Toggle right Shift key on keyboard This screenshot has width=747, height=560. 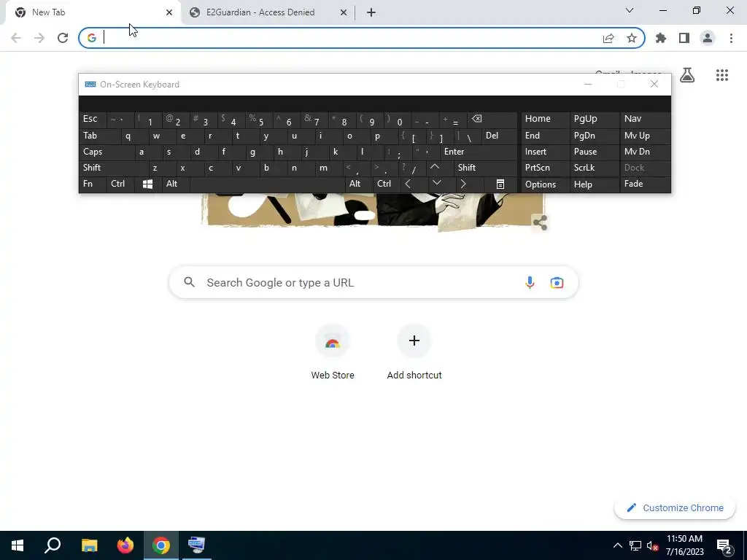(x=485, y=168)
